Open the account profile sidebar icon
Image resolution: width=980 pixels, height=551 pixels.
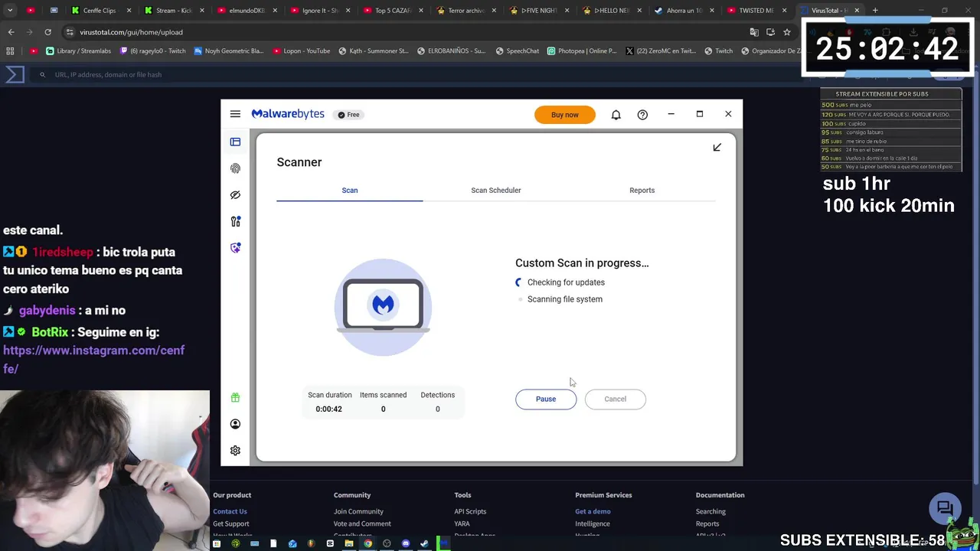click(235, 424)
